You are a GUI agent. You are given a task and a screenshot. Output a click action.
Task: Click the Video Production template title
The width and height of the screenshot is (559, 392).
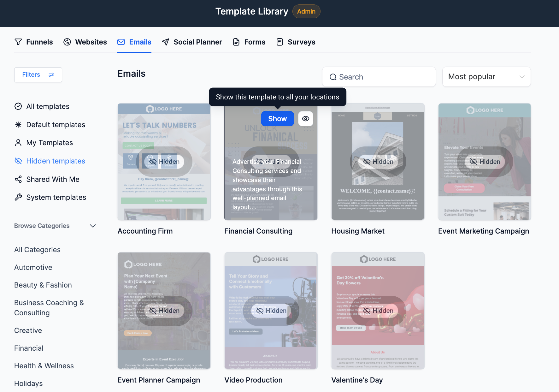tap(253, 380)
